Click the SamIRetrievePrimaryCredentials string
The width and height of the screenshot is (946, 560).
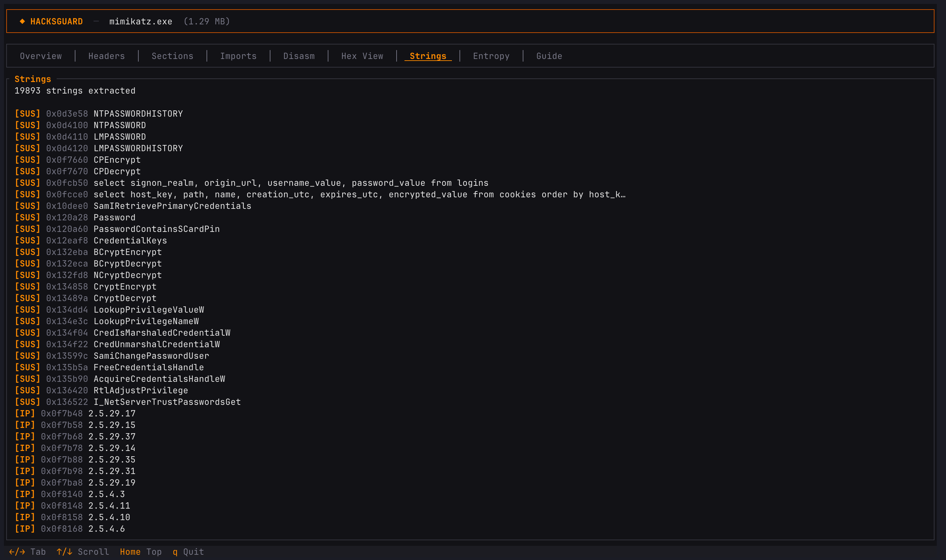(133, 206)
